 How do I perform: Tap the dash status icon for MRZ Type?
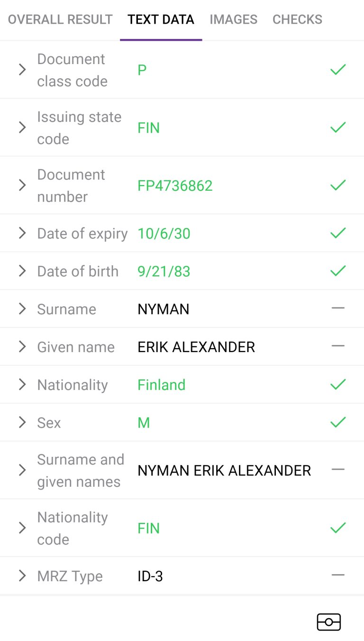[338, 575]
